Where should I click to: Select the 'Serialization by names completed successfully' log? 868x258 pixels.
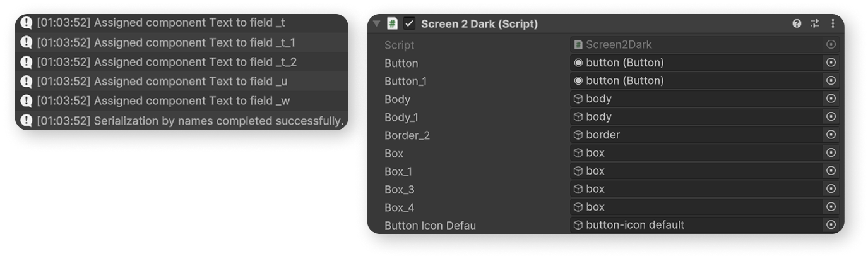pyautogui.click(x=182, y=121)
